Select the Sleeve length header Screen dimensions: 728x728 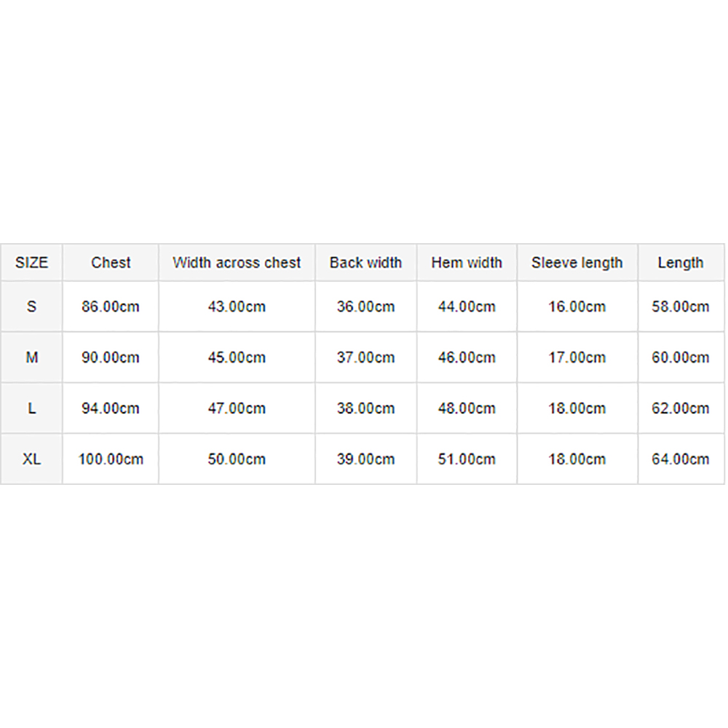tap(577, 262)
